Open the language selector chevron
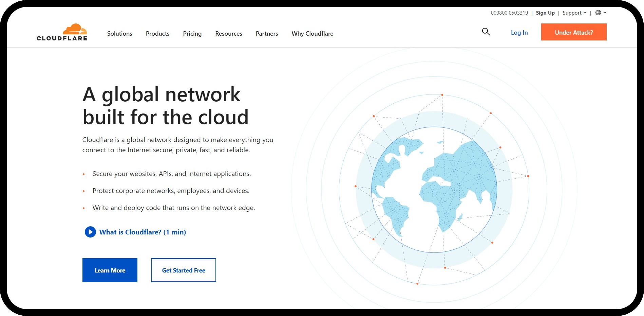The height and width of the screenshot is (316, 644). pos(605,13)
